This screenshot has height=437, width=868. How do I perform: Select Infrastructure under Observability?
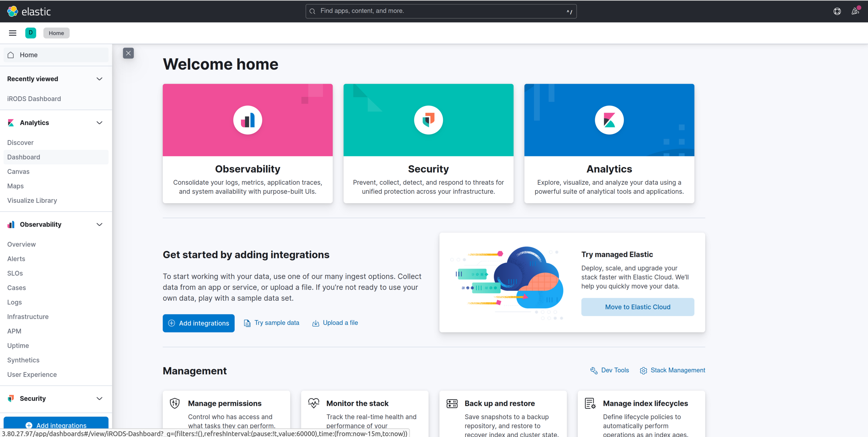tap(28, 316)
